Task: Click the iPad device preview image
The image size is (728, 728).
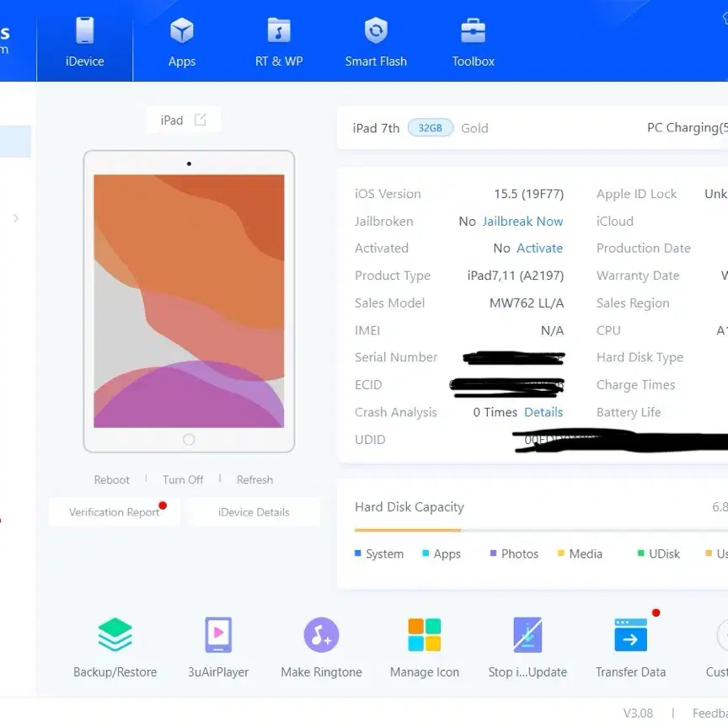Action: 189,301
